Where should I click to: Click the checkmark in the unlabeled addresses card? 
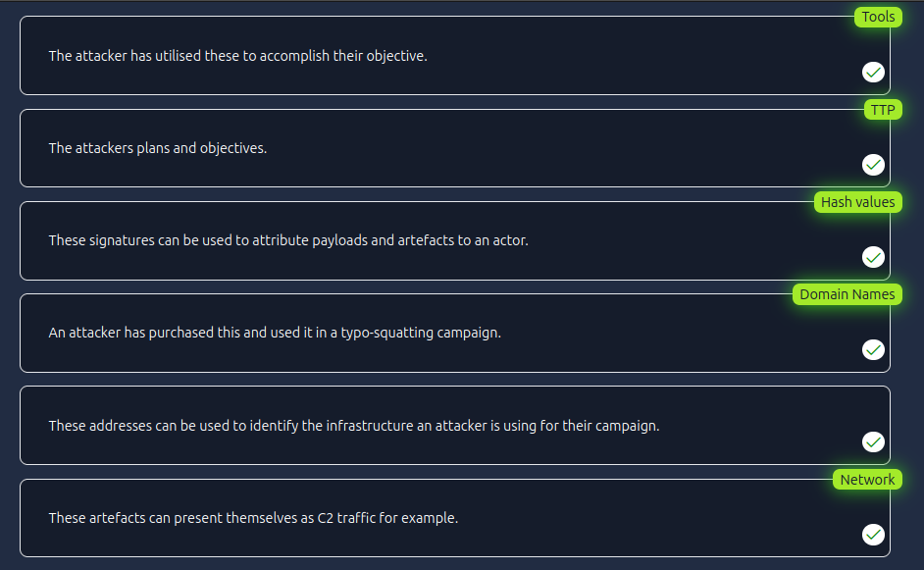click(873, 442)
